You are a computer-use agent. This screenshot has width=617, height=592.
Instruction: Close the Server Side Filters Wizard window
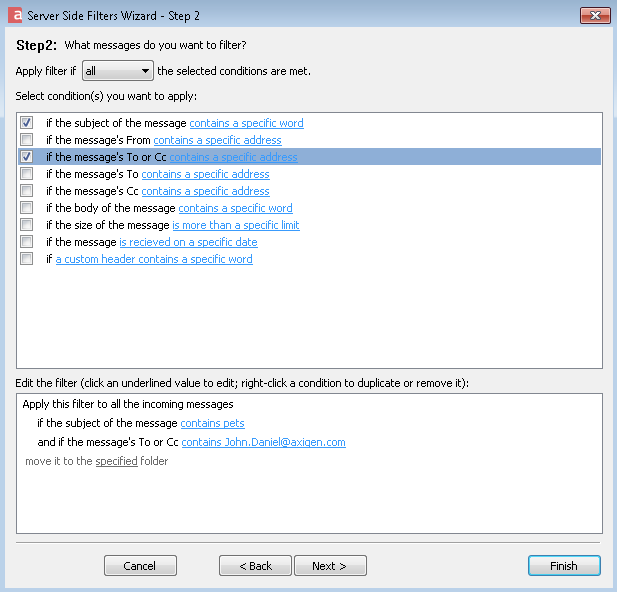point(595,16)
